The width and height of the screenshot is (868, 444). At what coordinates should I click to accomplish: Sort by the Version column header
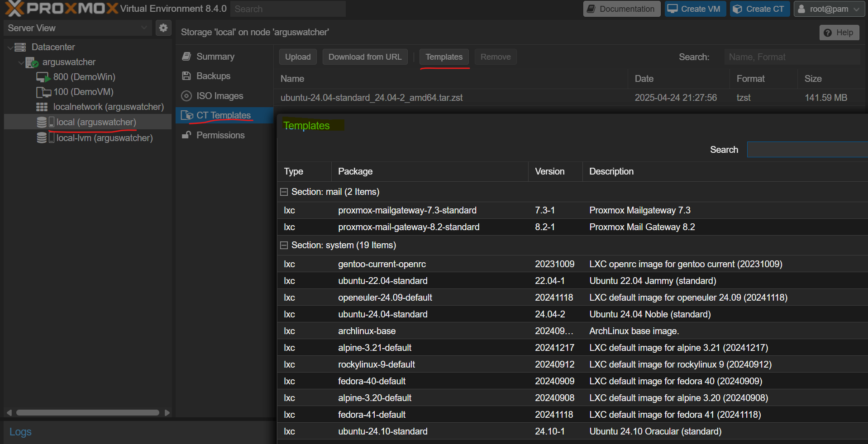(555, 172)
